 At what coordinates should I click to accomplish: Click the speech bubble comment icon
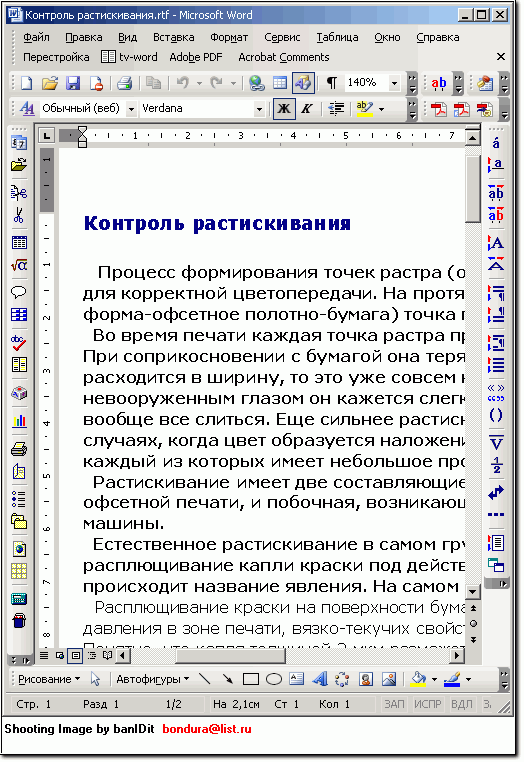[19, 292]
